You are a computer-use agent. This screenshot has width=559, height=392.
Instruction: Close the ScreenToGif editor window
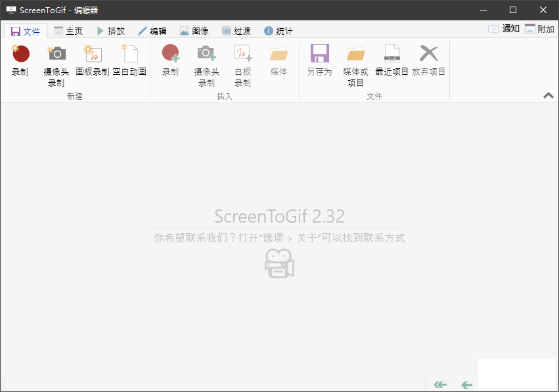click(543, 10)
